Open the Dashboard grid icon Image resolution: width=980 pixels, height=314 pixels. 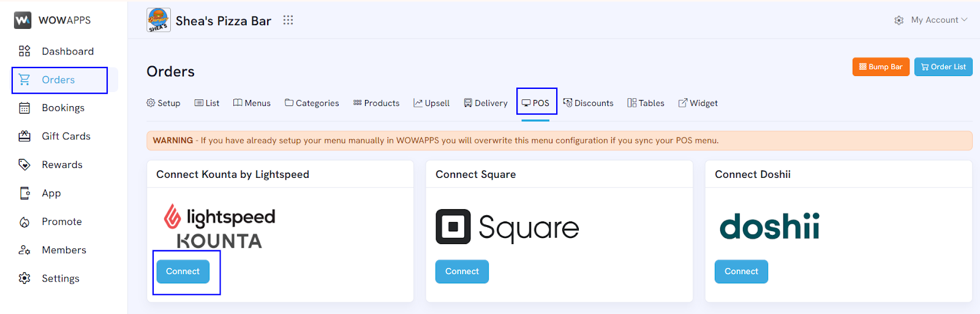tap(24, 51)
